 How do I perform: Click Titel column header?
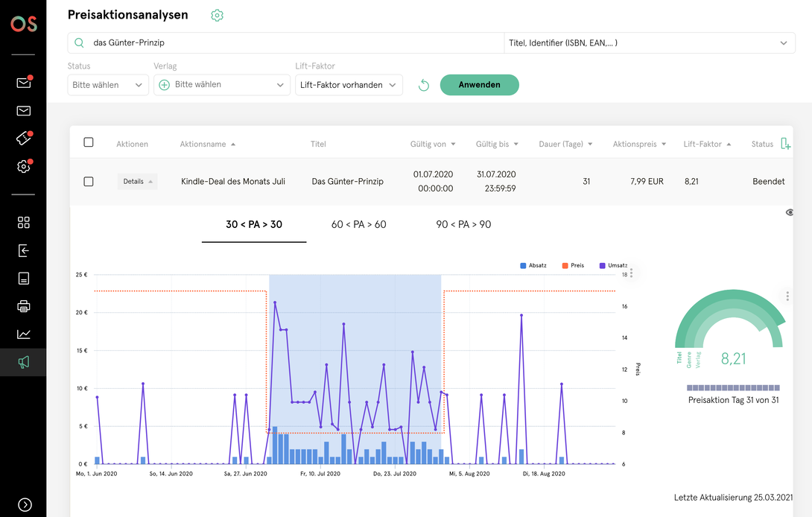pyautogui.click(x=318, y=144)
